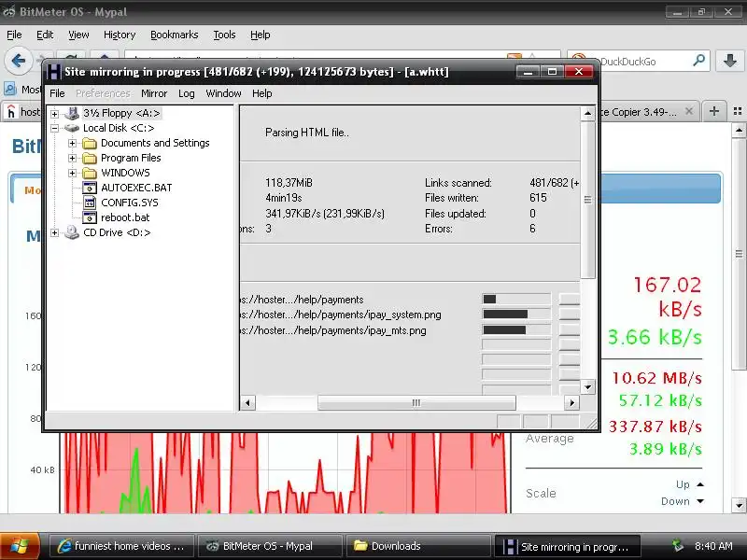The image size is (747, 560).
Task: Open the browser Downloads arrow icon
Action: tap(729, 61)
